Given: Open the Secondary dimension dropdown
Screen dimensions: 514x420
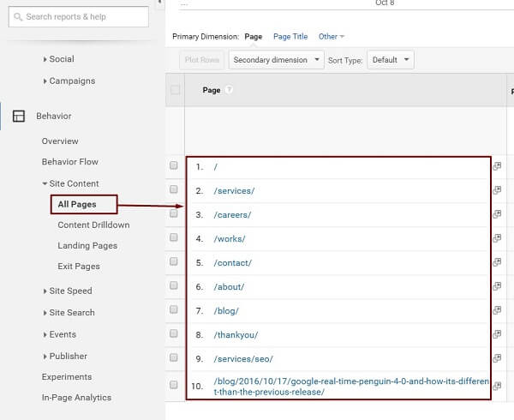Looking at the screenshot, I should click(277, 60).
